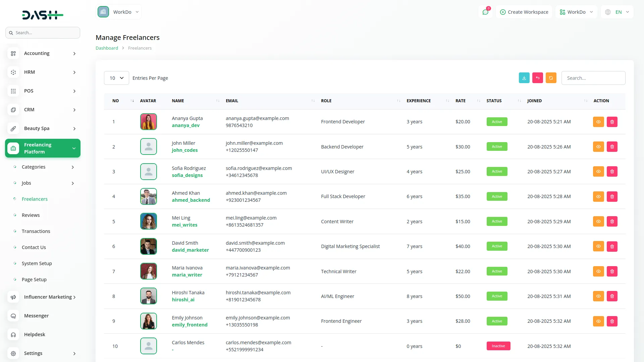Open the chat messages icon in header
This screenshot has height=362, width=644.
point(485,12)
